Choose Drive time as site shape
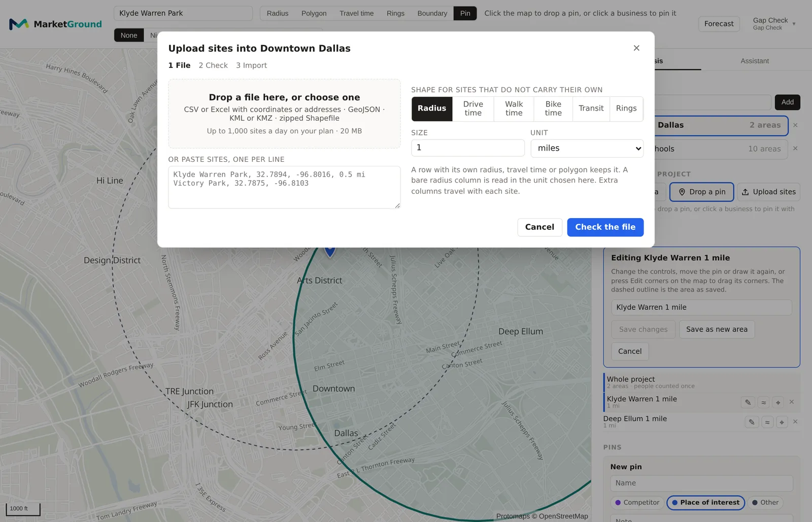Screen dimensions: 812x522 pyautogui.click(x=473, y=109)
